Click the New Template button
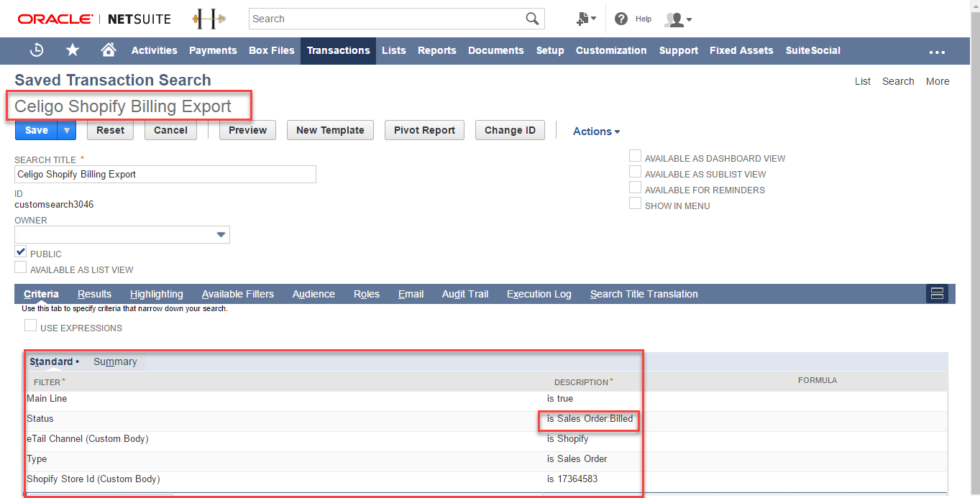This screenshot has height=498, width=980. click(331, 130)
